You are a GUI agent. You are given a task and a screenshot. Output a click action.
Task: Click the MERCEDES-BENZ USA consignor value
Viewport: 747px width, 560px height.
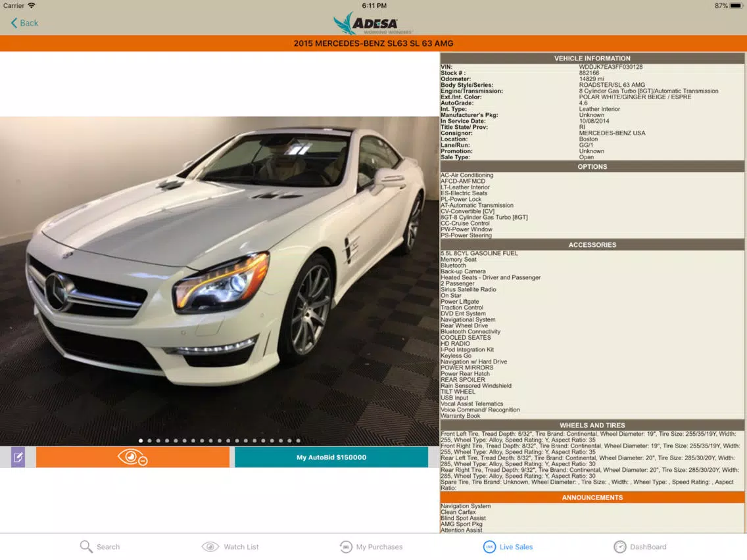[x=612, y=133]
